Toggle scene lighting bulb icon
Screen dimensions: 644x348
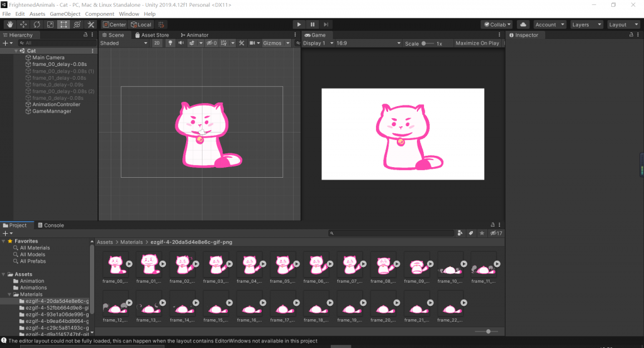click(x=170, y=43)
